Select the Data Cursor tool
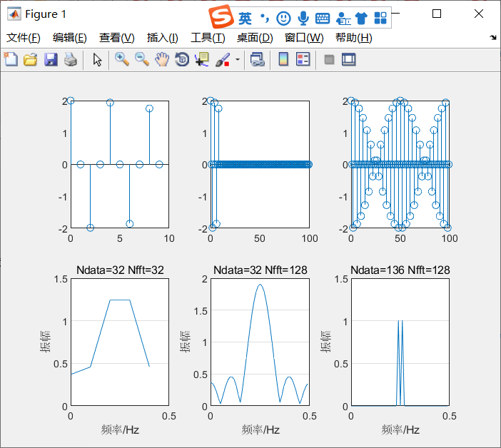 click(x=202, y=59)
